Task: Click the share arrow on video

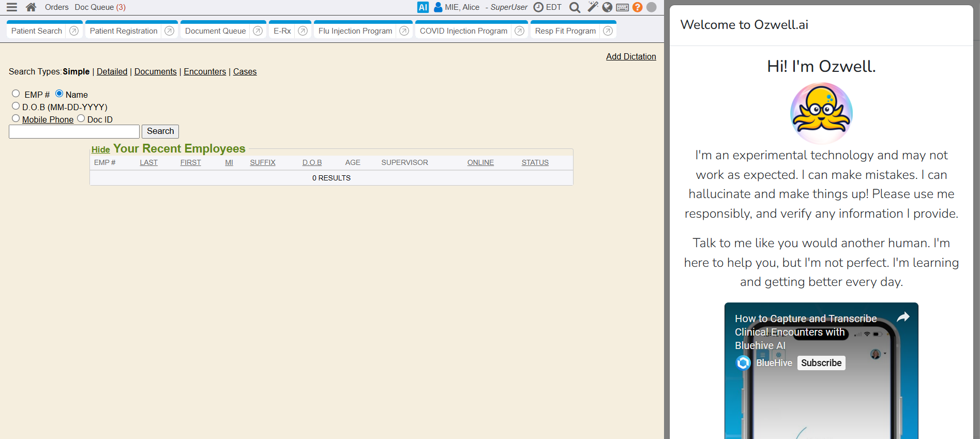Action: pyautogui.click(x=902, y=317)
